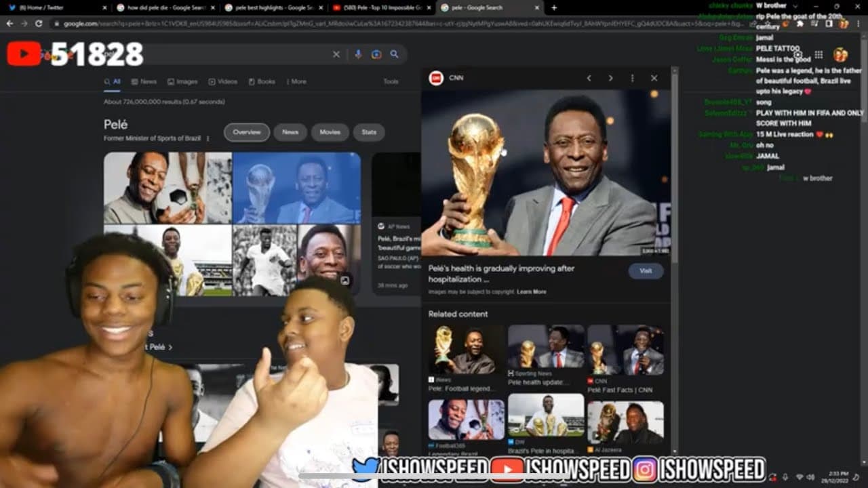Open the blue-tinted Pelé trophy thumbnail
The image size is (868, 488).
[x=297, y=188]
